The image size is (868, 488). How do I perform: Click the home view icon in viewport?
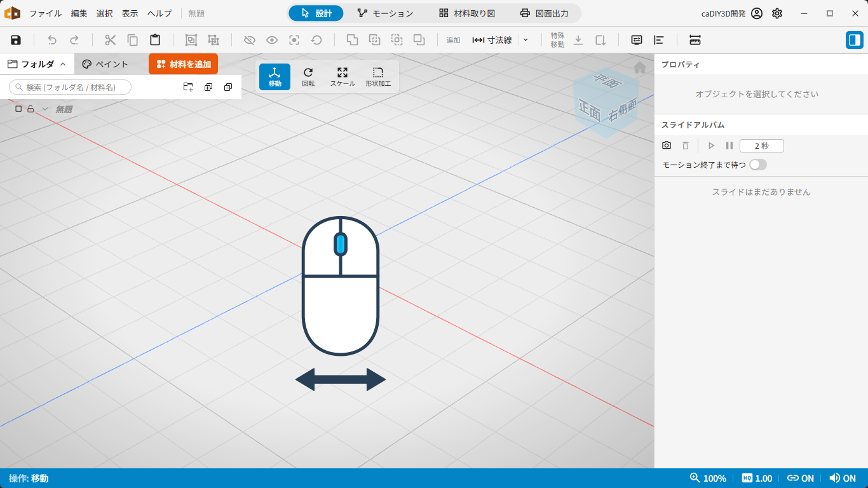click(x=640, y=67)
